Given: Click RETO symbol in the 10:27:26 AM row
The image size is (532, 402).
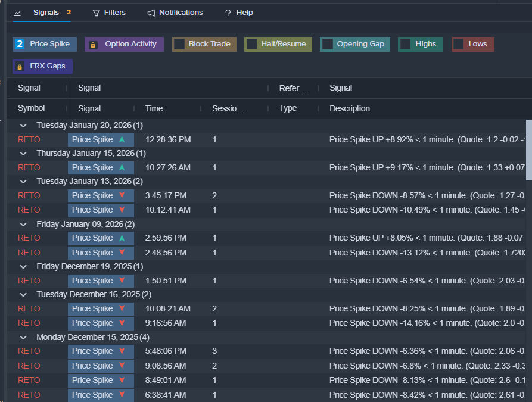Looking at the screenshot, I should click(x=29, y=167).
